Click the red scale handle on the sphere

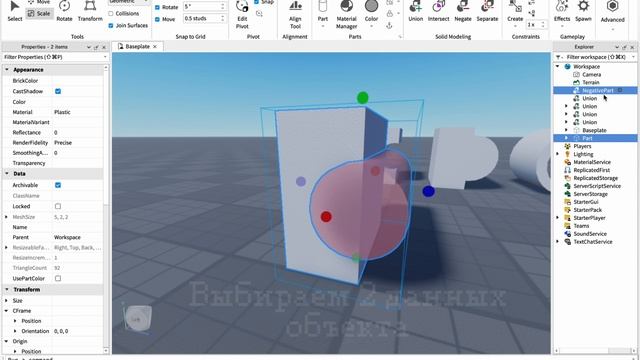(326, 217)
